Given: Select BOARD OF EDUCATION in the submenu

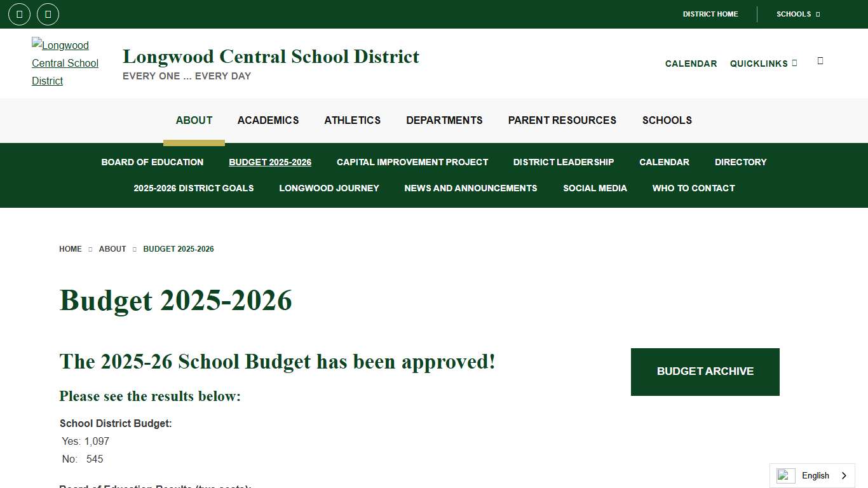Looking at the screenshot, I should pos(152,162).
